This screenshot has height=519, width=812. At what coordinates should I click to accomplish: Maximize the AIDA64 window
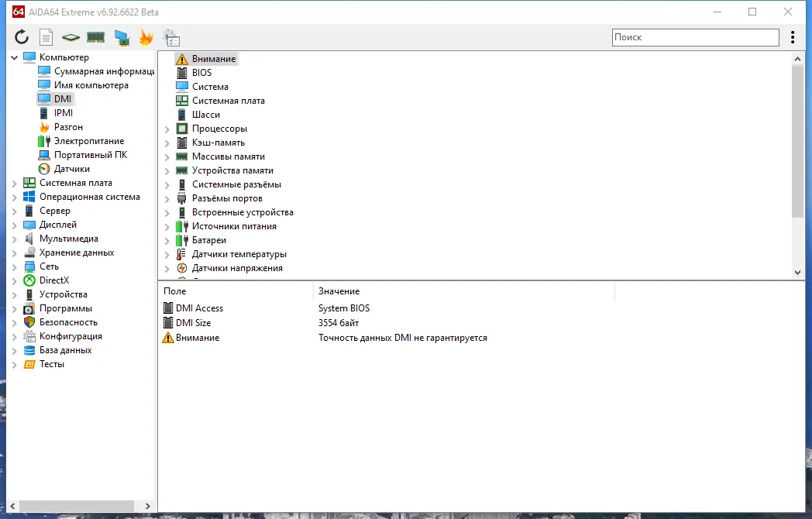752,12
